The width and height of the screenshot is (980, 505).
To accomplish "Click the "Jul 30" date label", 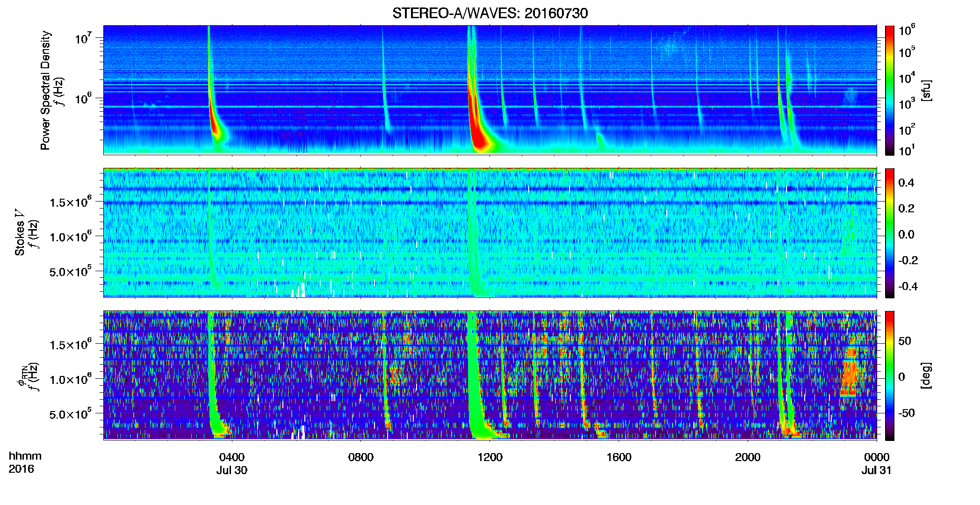I will 232,470.
